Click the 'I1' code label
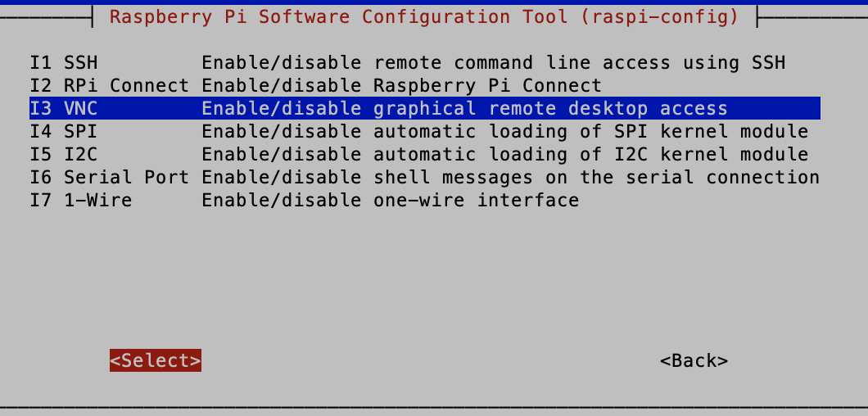The height and width of the screenshot is (416, 868). tap(41, 63)
